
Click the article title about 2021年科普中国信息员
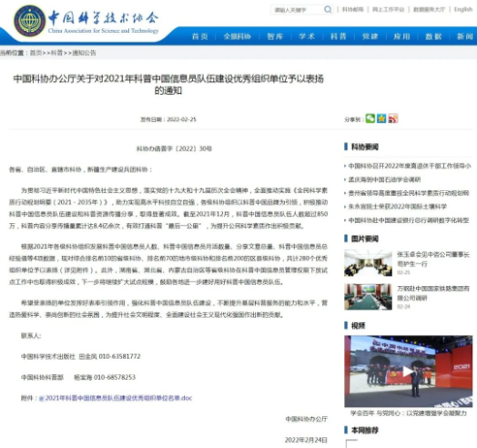point(168,85)
